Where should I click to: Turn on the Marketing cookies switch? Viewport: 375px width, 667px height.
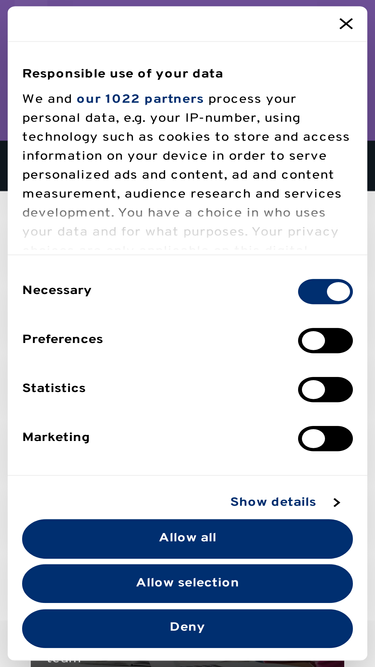coord(325,439)
